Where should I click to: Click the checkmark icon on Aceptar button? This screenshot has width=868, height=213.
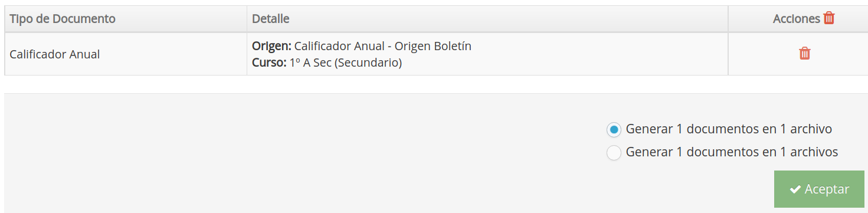coord(795,189)
